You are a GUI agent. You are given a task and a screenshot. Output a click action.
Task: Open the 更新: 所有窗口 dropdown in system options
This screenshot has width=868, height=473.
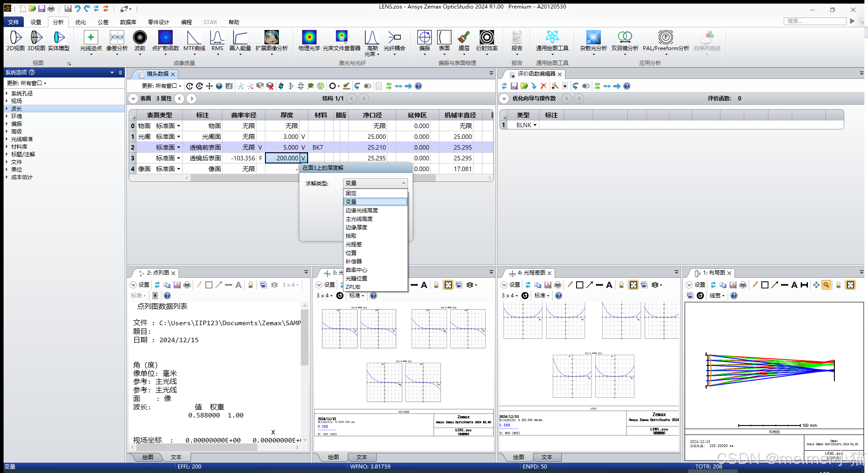click(27, 83)
